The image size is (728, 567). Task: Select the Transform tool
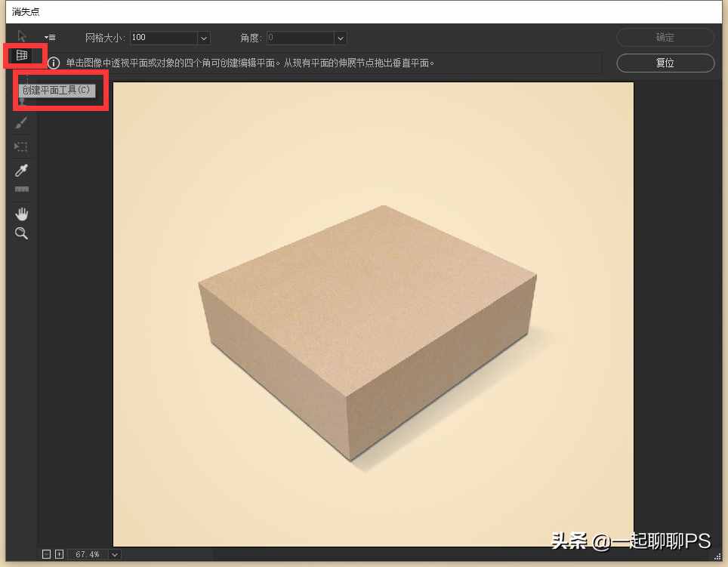coord(21,146)
